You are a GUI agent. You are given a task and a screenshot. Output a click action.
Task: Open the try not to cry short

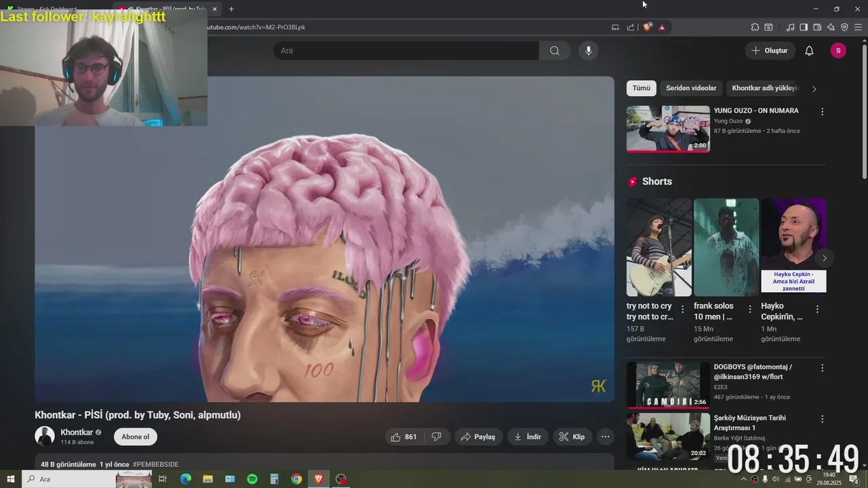(659, 247)
